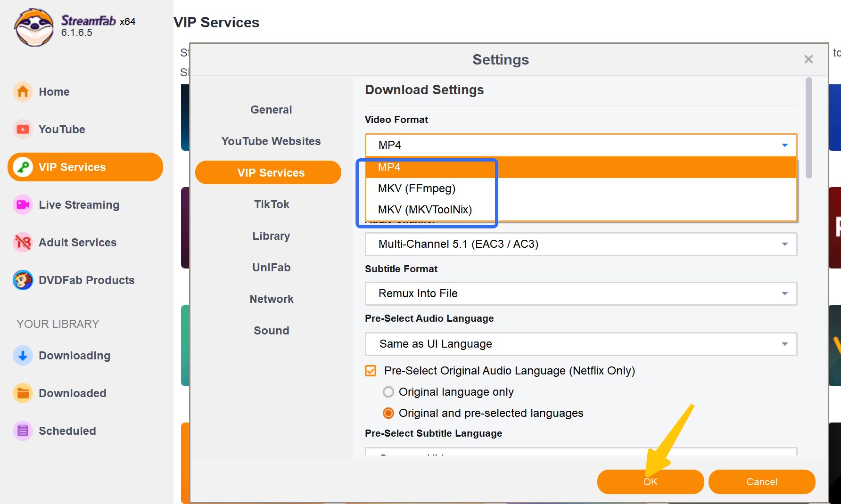Screen dimensions: 841x504
Task: Choose MP4 from the format list
Action: pos(581,167)
